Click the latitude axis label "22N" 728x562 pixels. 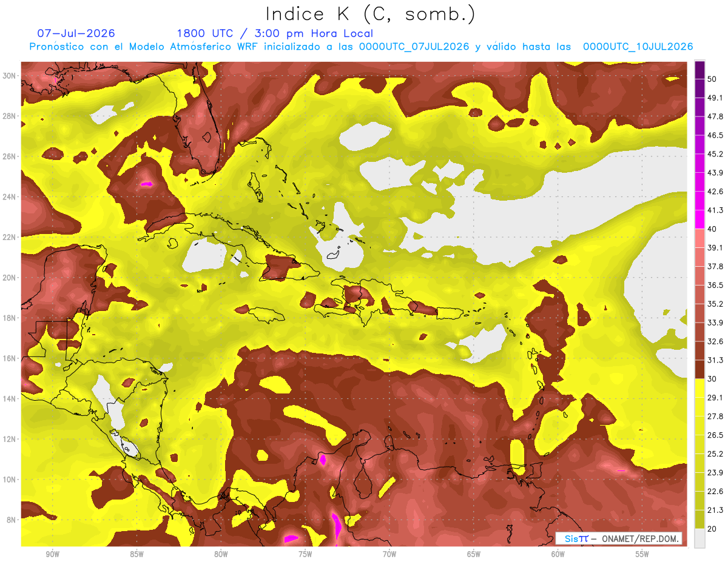click(10, 237)
